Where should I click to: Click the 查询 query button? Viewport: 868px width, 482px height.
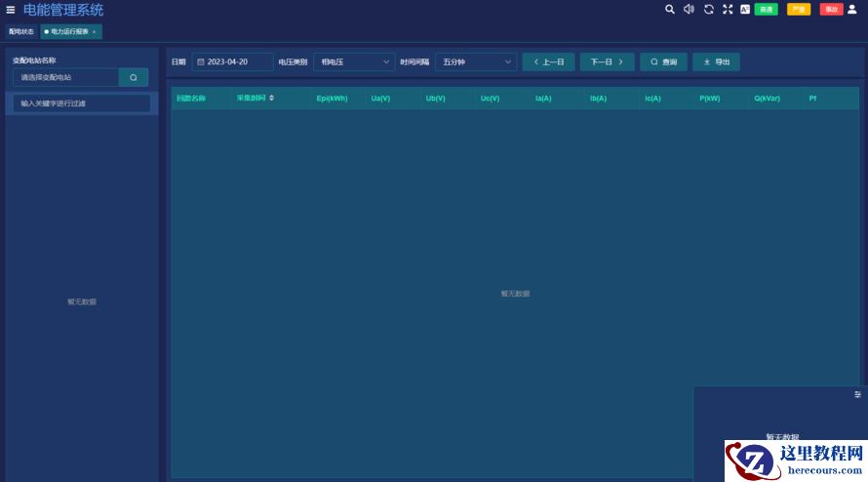click(664, 62)
